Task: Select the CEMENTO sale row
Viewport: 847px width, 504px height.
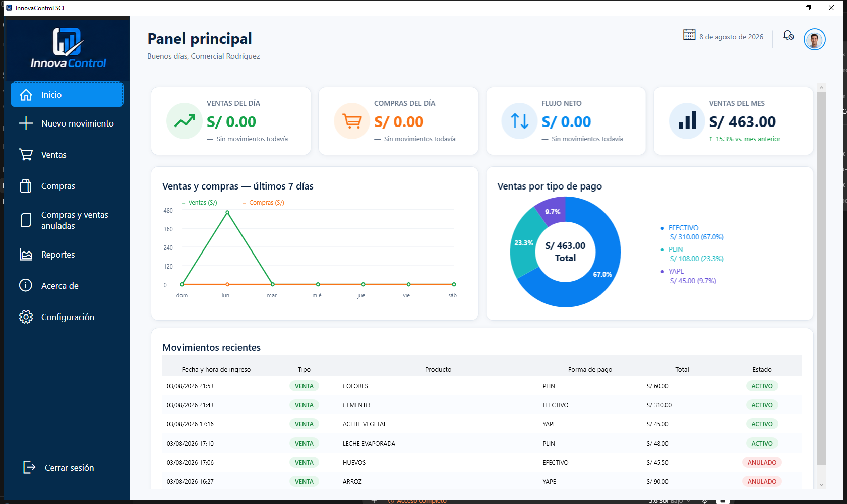Action: click(482, 405)
